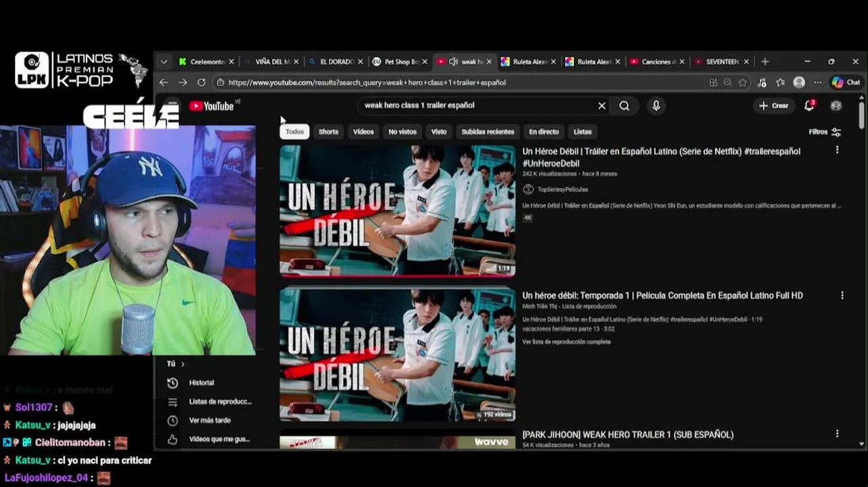The height and width of the screenshot is (487, 868).
Task: Click the browser forward arrow
Action: click(x=183, y=83)
